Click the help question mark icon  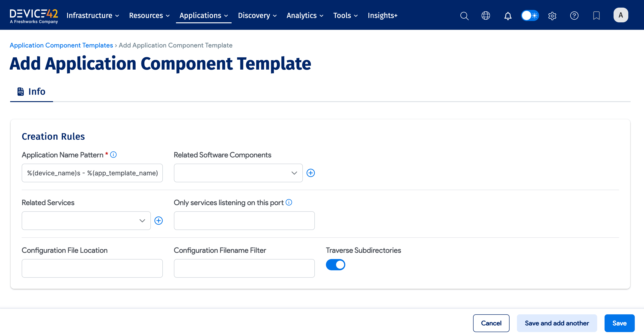coord(574,15)
